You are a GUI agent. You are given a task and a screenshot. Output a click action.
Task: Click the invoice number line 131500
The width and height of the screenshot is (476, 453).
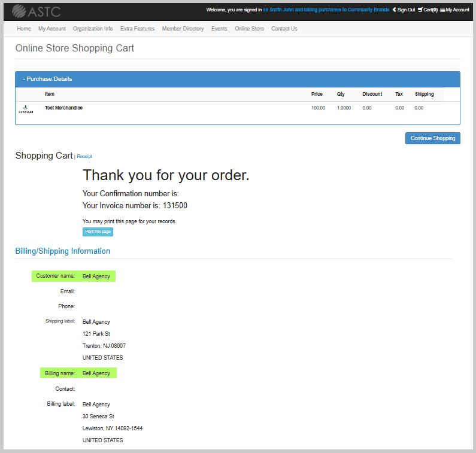[x=135, y=206]
